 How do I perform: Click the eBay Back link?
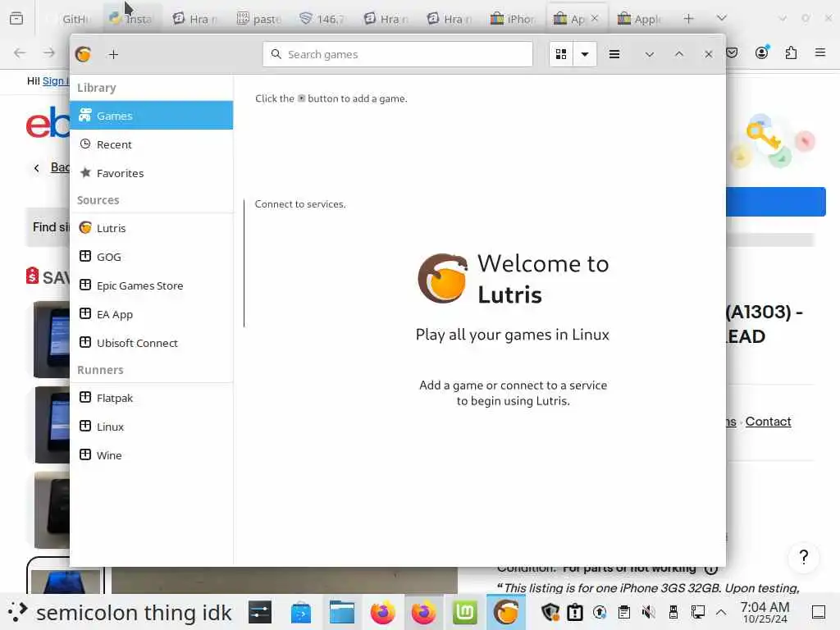[60, 167]
